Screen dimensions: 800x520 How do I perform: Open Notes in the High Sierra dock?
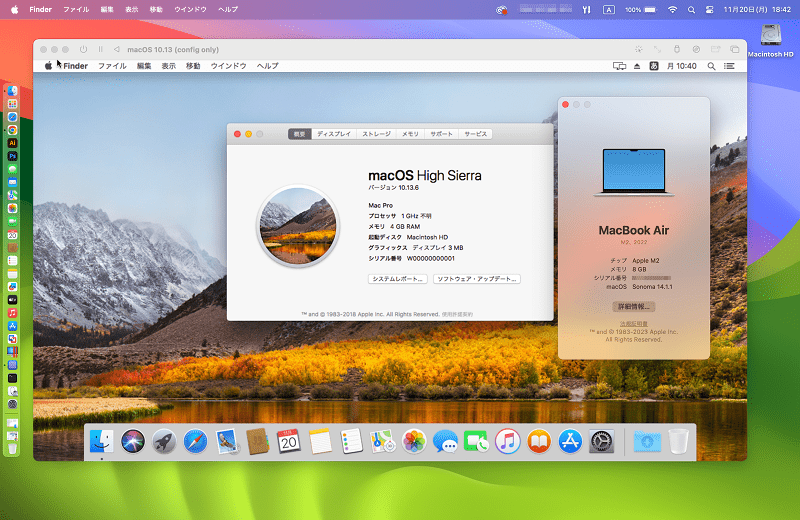pos(320,441)
